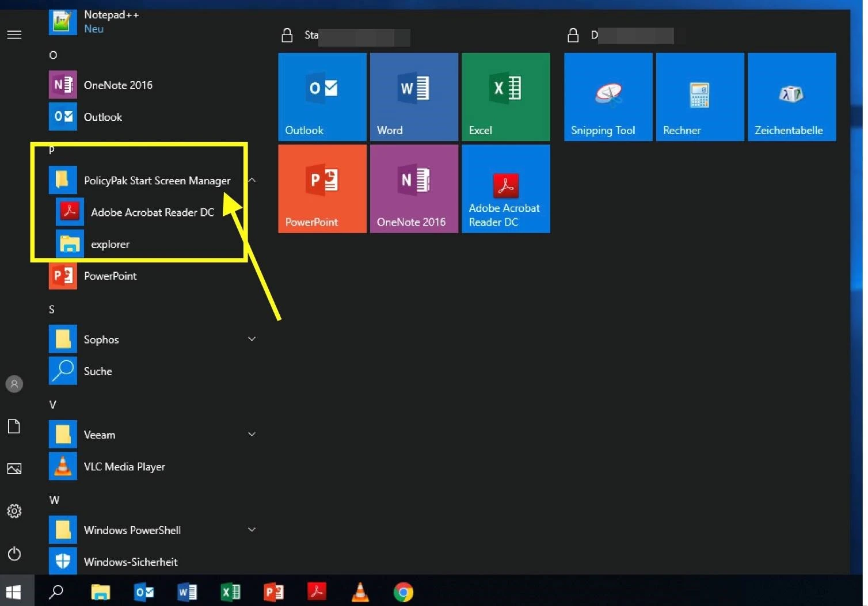The image size is (868, 606).
Task: Expand the Veeam folder chevron
Action: (x=252, y=435)
